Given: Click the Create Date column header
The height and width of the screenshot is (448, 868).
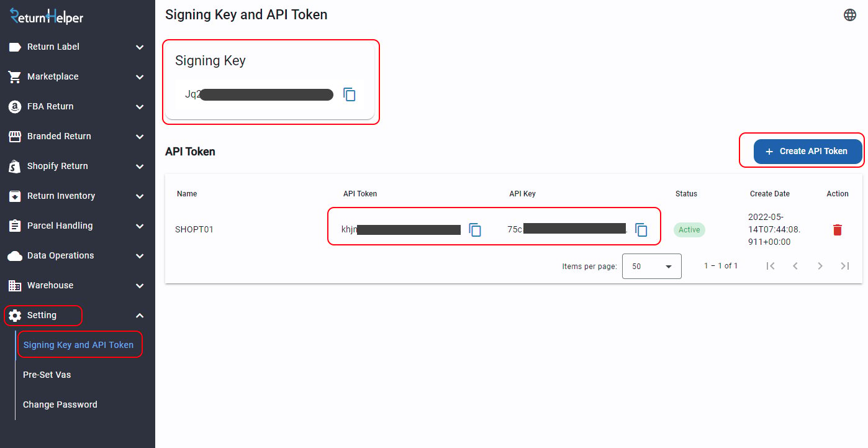Looking at the screenshot, I should click(770, 194).
